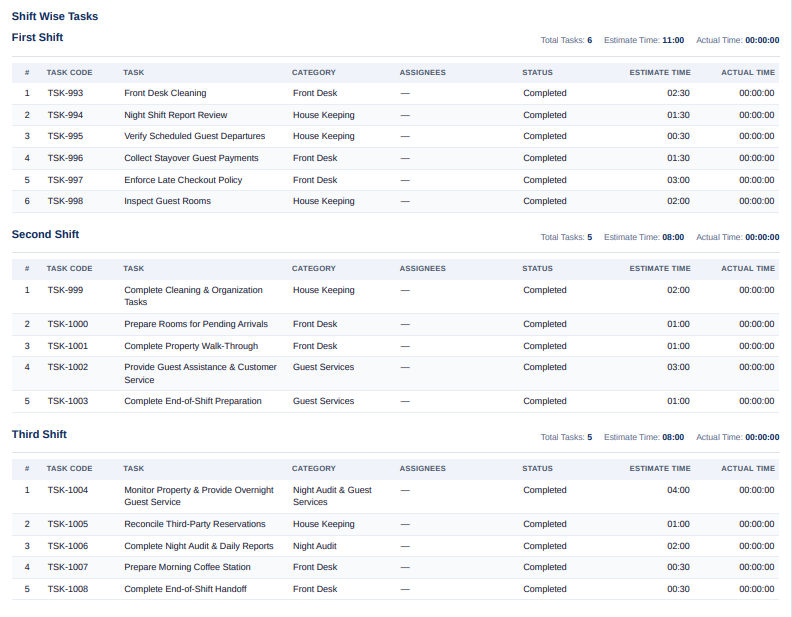The width and height of the screenshot is (792, 617).
Task: Click task code TSK-1000
Action: pos(68,324)
